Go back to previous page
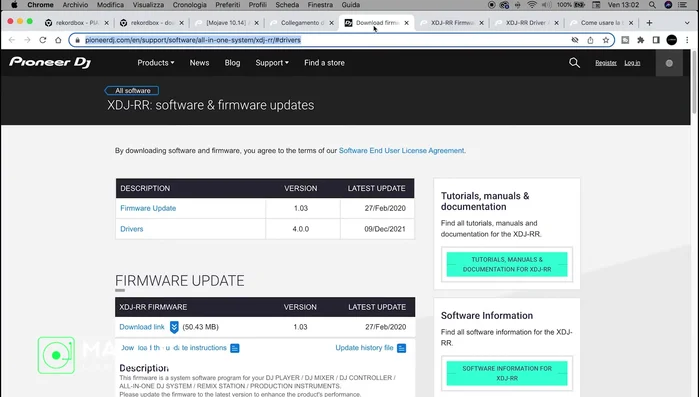The width and height of the screenshot is (699, 397). 12,40
